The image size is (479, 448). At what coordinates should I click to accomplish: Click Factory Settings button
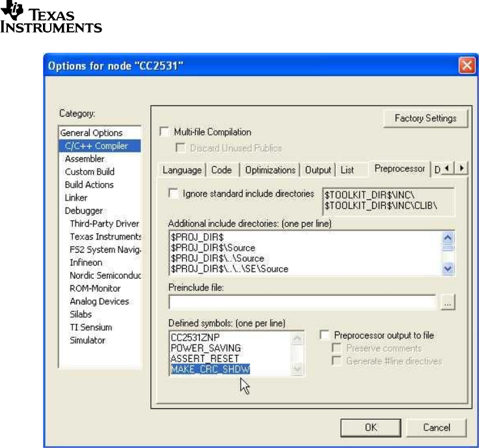425,119
